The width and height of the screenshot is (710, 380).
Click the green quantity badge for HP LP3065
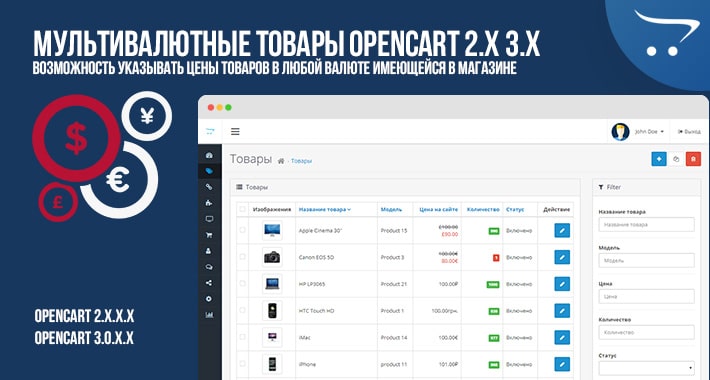(493, 284)
